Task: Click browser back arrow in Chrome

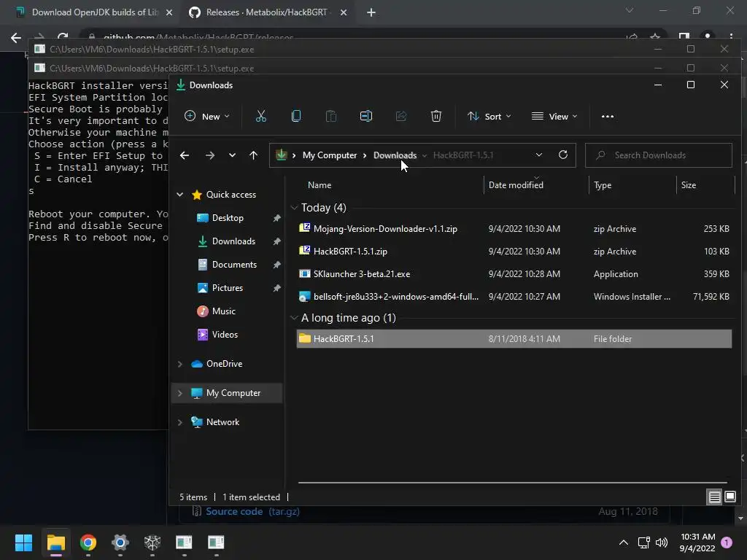Action: point(16,38)
